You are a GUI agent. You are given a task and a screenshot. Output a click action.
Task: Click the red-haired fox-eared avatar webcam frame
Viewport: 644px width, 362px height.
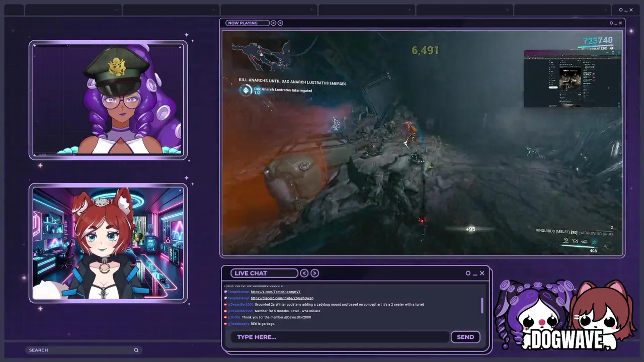coord(108,243)
